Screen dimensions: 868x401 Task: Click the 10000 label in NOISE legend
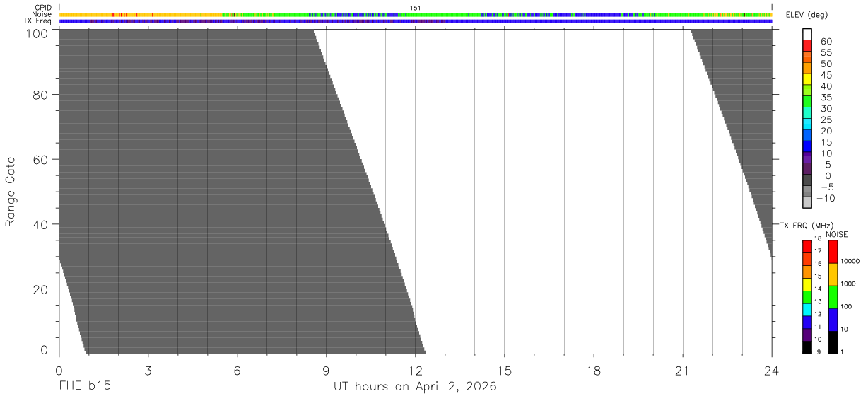pos(850,261)
